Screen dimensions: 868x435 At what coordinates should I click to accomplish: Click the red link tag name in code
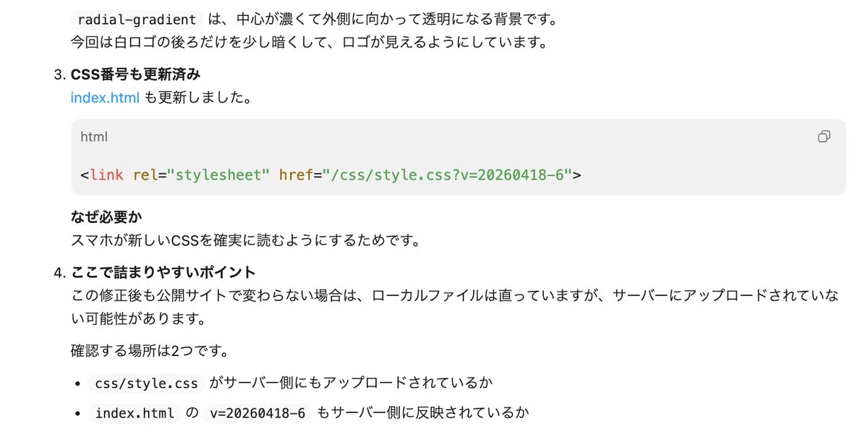[106, 174]
